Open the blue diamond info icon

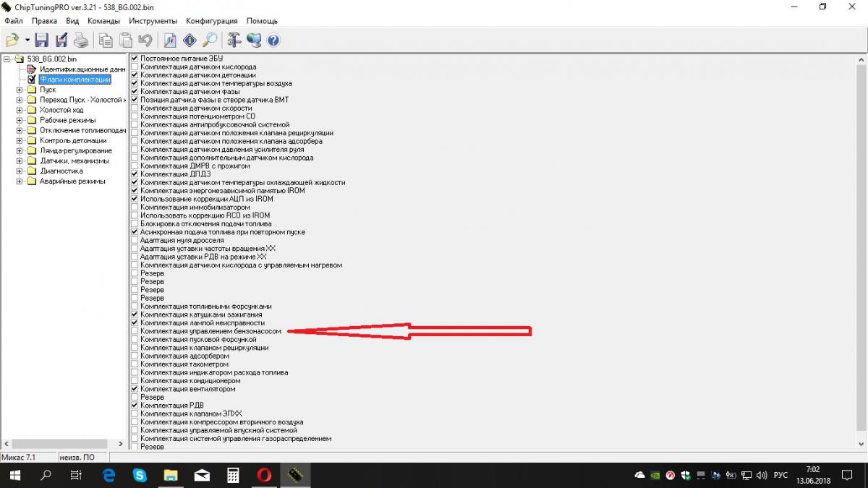pyautogui.click(x=190, y=40)
